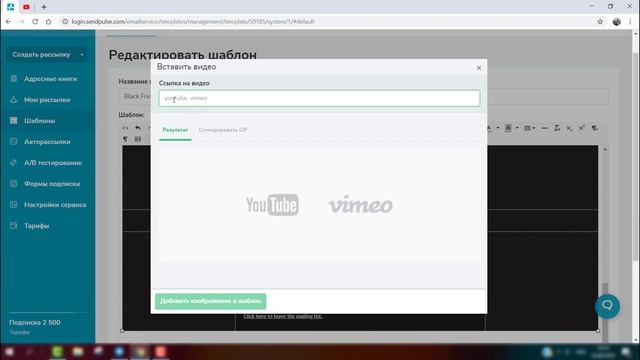Click the Тарифы sidebar icon
The image size is (640, 360).
point(13,226)
